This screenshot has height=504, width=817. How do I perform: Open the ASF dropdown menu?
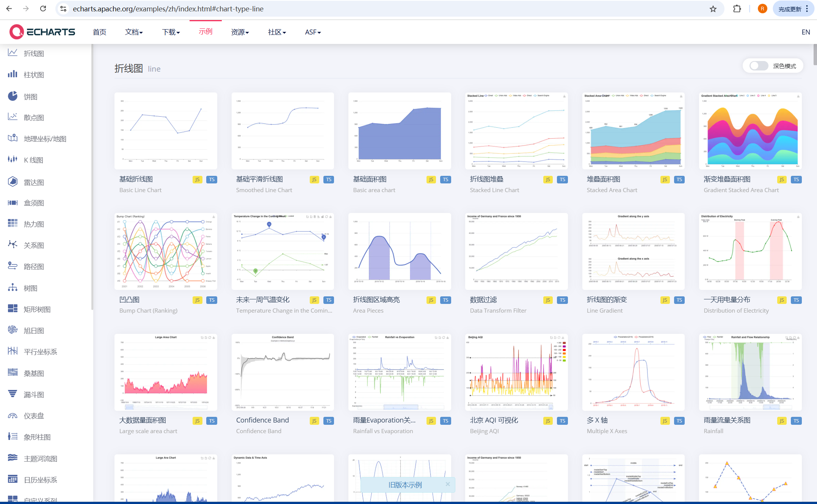click(x=313, y=32)
